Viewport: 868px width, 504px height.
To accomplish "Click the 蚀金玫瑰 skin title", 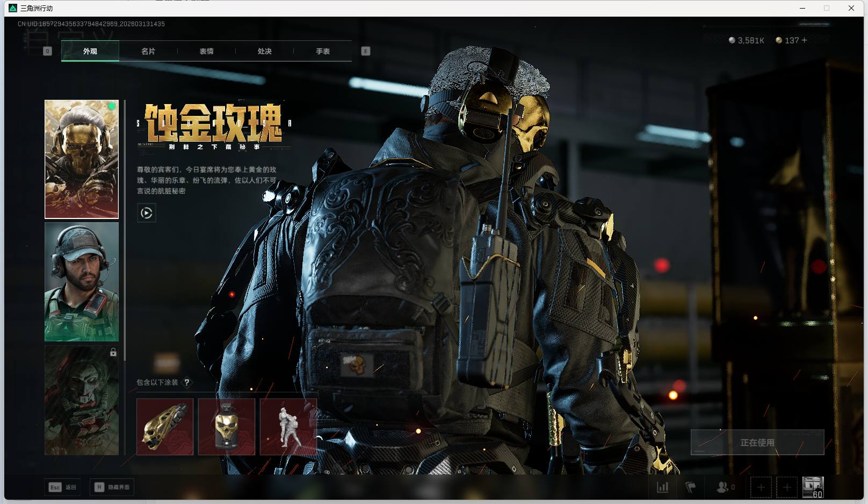I will [x=213, y=123].
